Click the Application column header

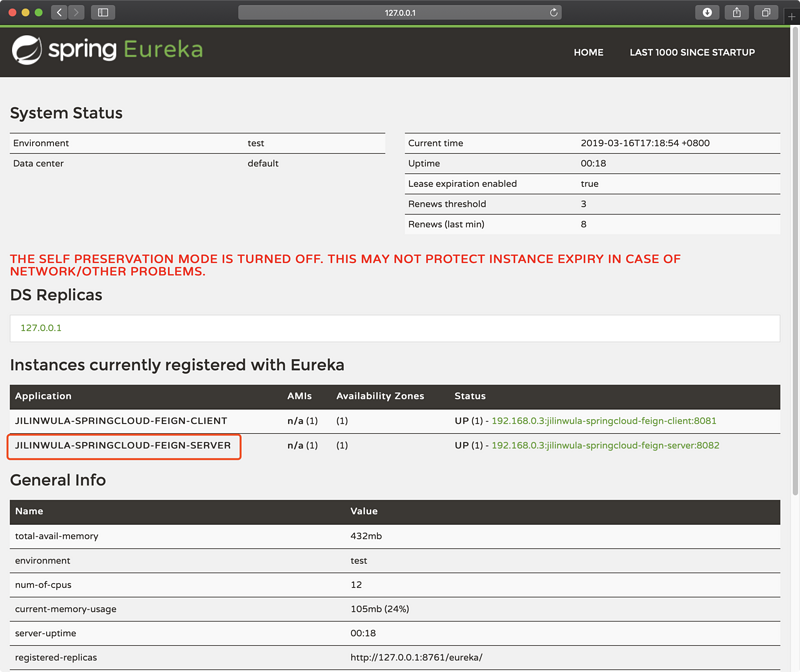[43, 396]
